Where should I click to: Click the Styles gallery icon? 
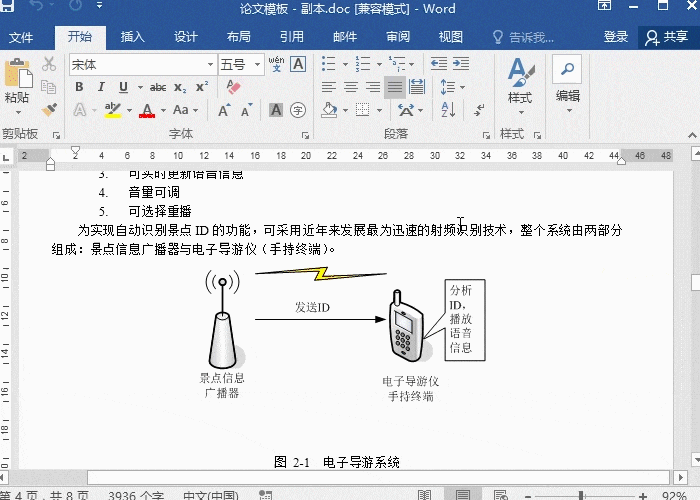click(x=520, y=71)
